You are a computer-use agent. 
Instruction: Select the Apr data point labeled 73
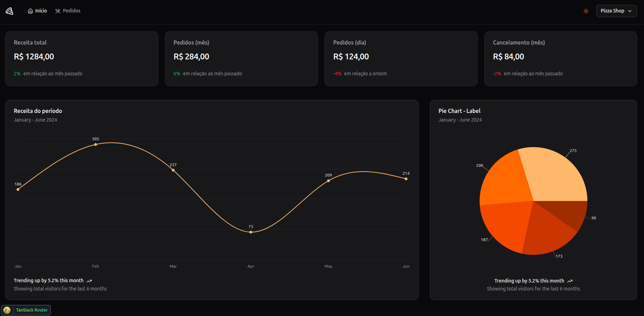coord(251,232)
